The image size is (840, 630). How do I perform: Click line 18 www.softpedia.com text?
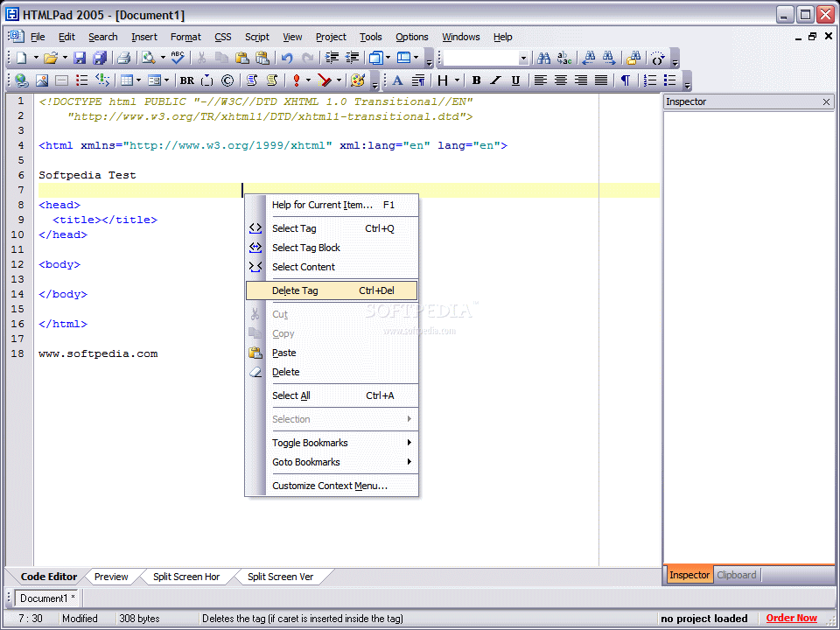click(98, 353)
